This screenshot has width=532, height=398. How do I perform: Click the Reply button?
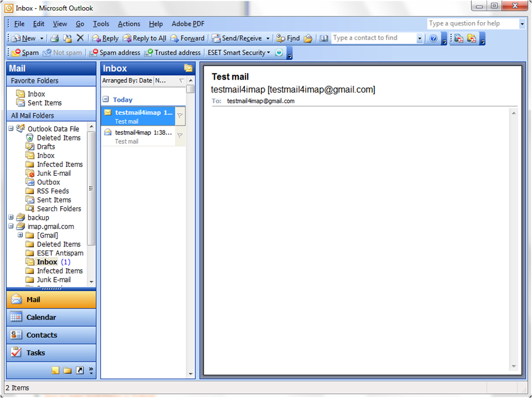point(106,38)
